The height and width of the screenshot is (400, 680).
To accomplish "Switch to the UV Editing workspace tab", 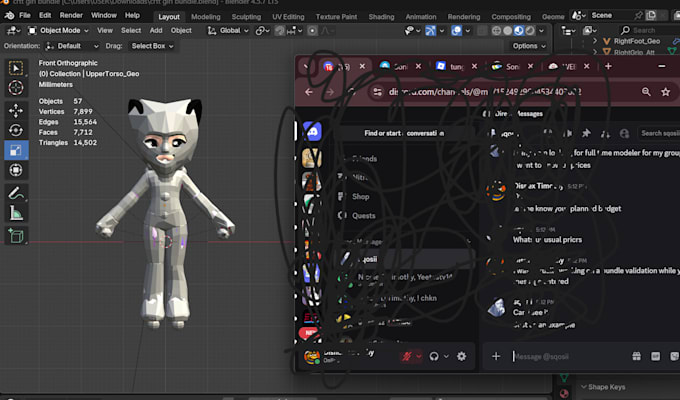I will click(288, 17).
